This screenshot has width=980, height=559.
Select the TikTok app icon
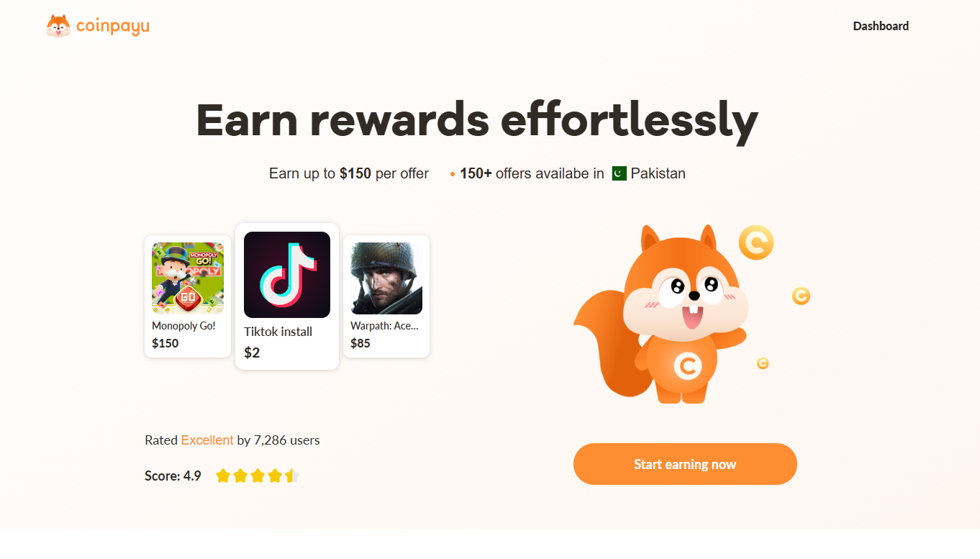pyautogui.click(x=287, y=275)
